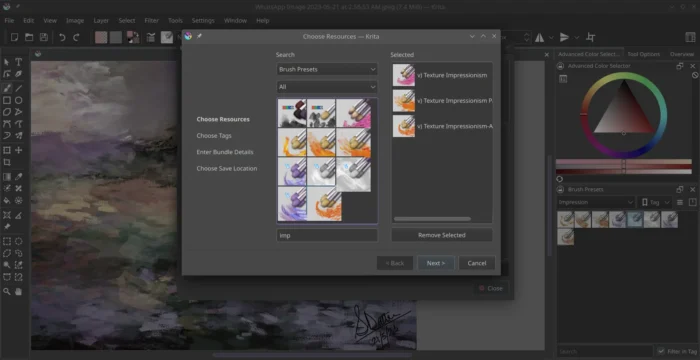Choose the Ellipse shape tool
The width and height of the screenshot is (700, 360).
18,100
